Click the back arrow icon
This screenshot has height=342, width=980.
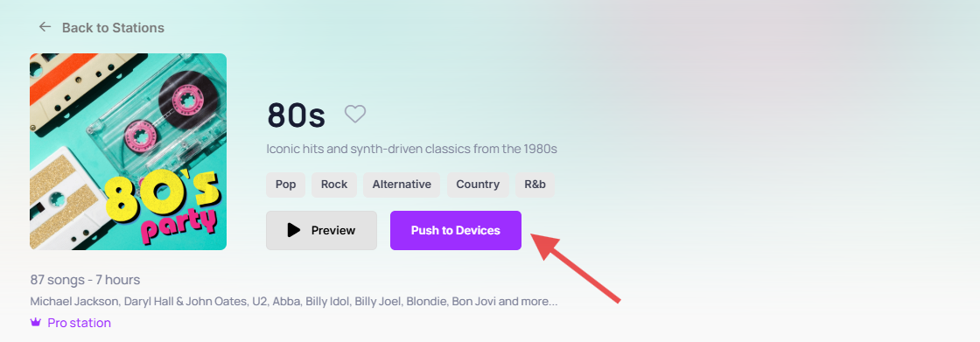tap(45, 27)
